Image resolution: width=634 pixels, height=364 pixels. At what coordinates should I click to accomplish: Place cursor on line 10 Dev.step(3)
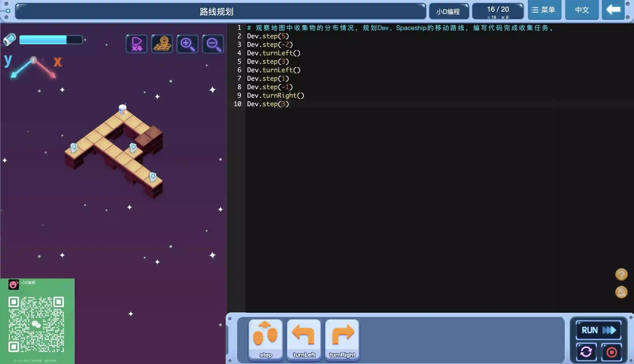coord(268,104)
